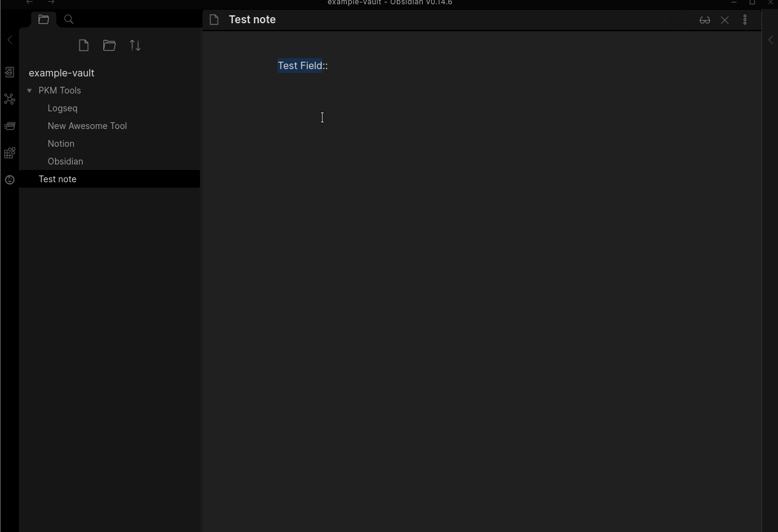Minimize the Obsidian window
The width and height of the screenshot is (778, 532).
coord(734,2)
